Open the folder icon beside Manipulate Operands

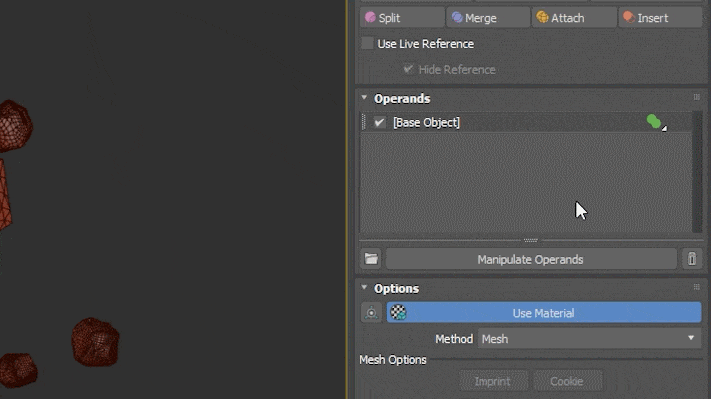371,259
